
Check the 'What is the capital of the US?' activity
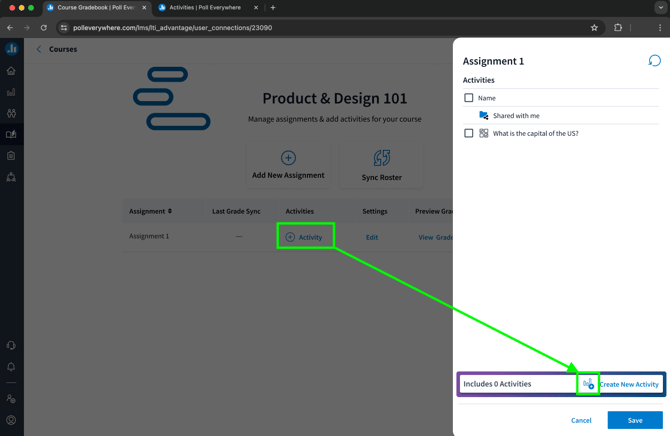point(469,133)
